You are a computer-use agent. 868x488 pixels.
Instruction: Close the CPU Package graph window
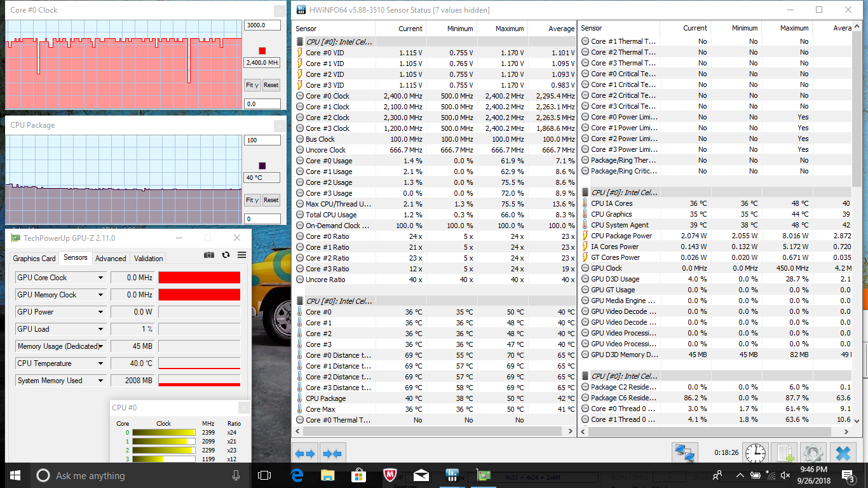click(x=280, y=126)
